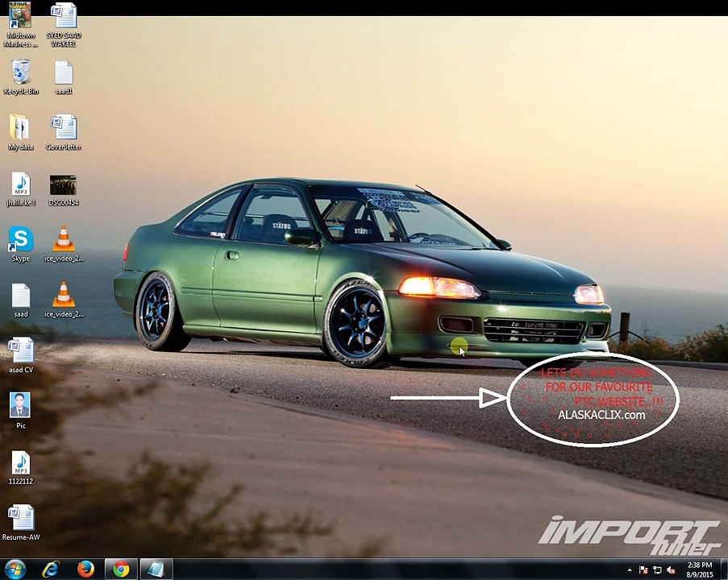
Task: Switch to Chrome in the taskbar
Action: point(121,570)
